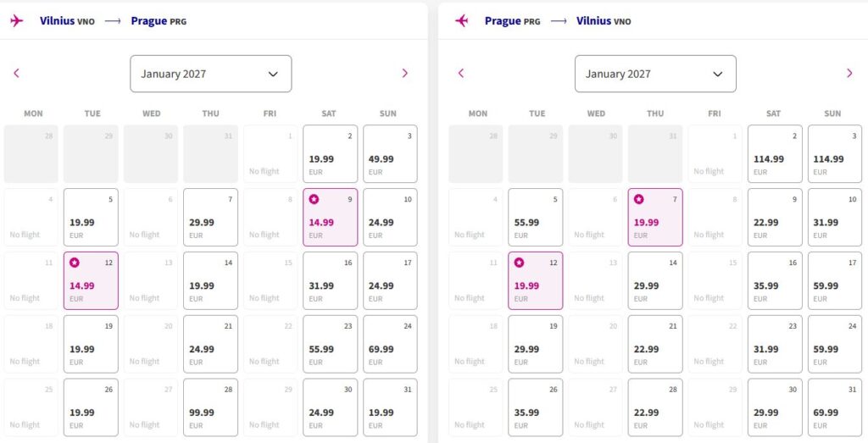Screen dimensions: 868x443
Task: Select outbound January 12 at 14.99 EUR
Action: (91, 281)
